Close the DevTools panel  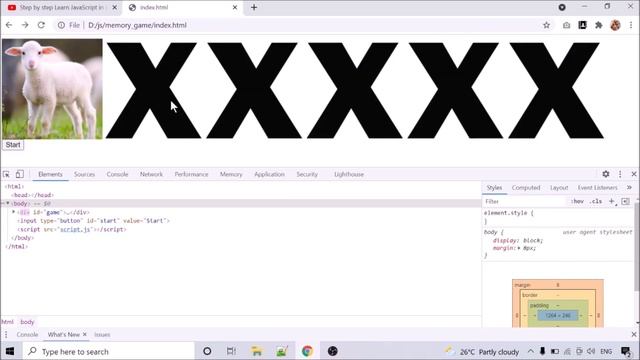[x=634, y=174]
